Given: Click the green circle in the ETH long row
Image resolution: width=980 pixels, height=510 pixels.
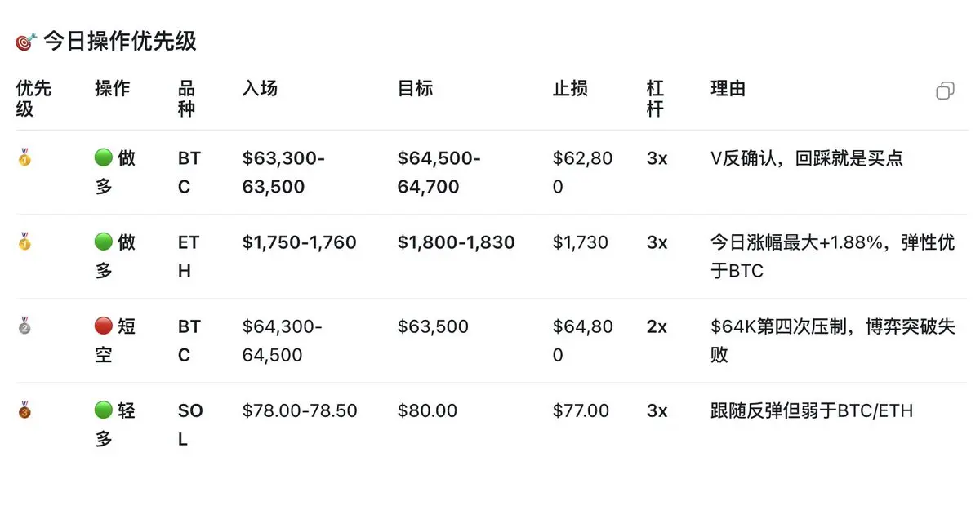Looking at the screenshot, I should click(104, 242).
